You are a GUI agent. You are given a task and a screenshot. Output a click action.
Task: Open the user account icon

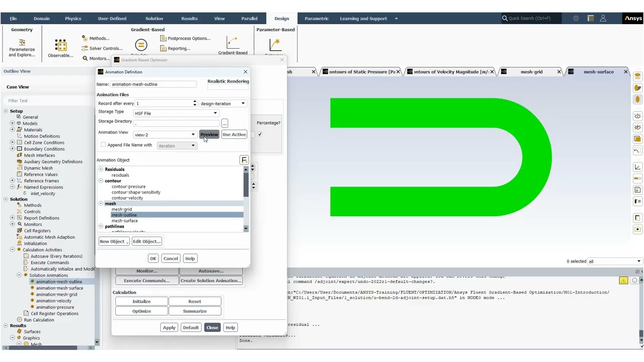(x=603, y=19)
